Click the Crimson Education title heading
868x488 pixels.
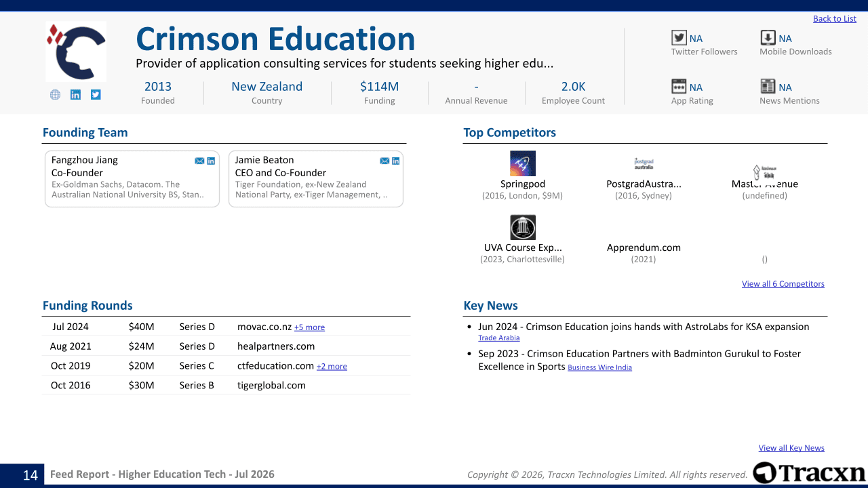click(x=275, y=39)
